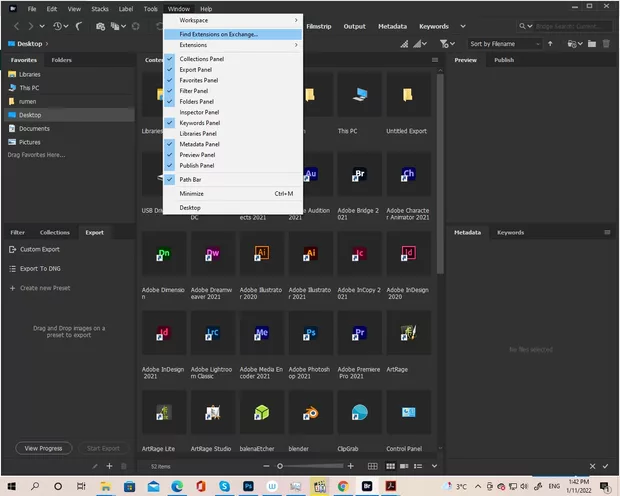Select the Adobe Lightroom Classic shortcut icon
Image resolution: width=620 pixels, height=496 pixels.
pyautogui.click(x=213, y=333)
